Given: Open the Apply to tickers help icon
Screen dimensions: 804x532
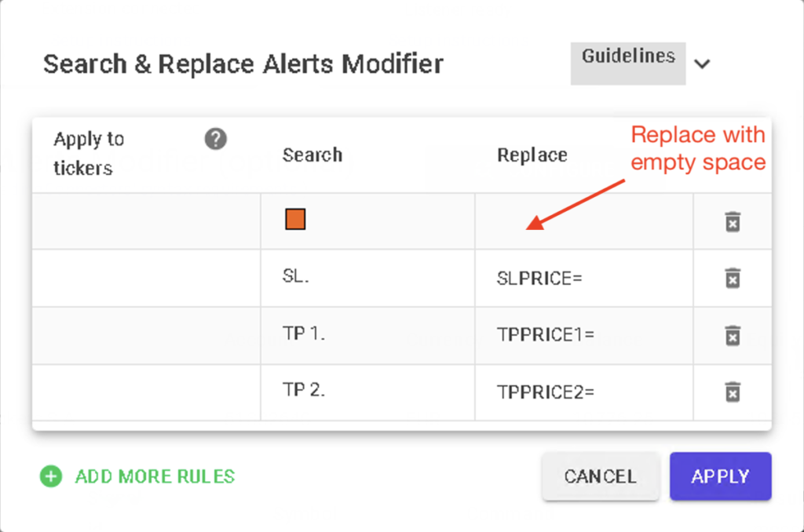Looking at the screenshot, I should pyautogui.click(x=215, y=140).
